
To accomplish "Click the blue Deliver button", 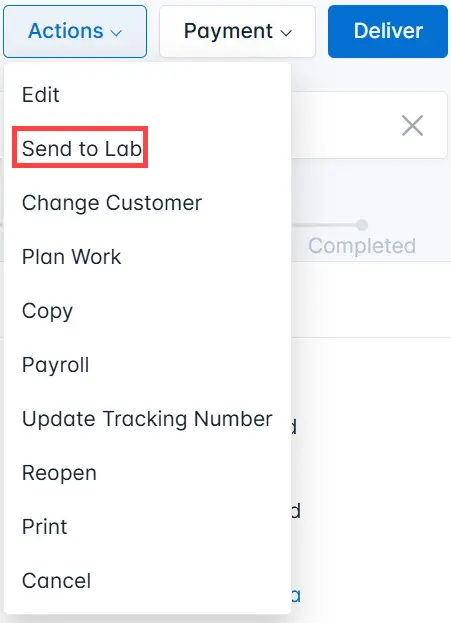I will [x=388, y=31].
